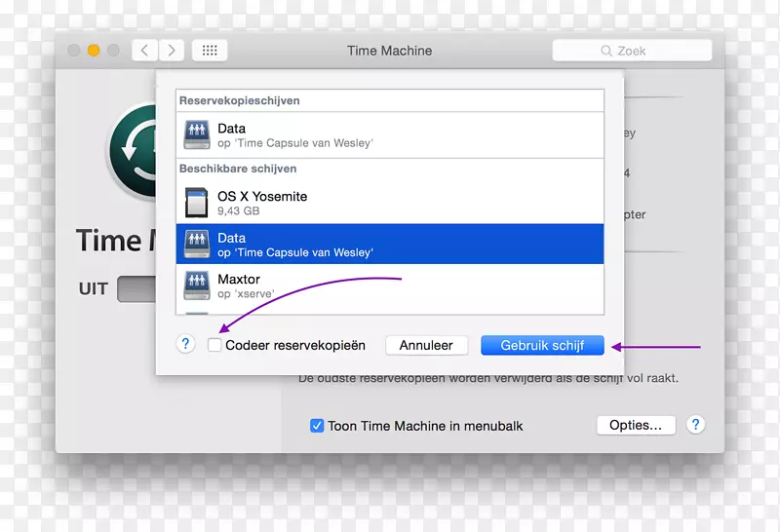Open the Time Machine window help button
Image resolution: width=780 pixels, height=532 pixels.
coord(695,425)
